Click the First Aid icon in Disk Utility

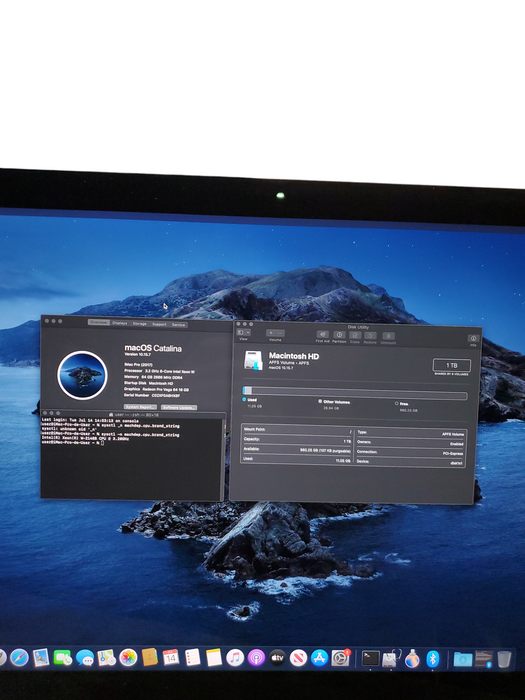[x=322, y=335]
